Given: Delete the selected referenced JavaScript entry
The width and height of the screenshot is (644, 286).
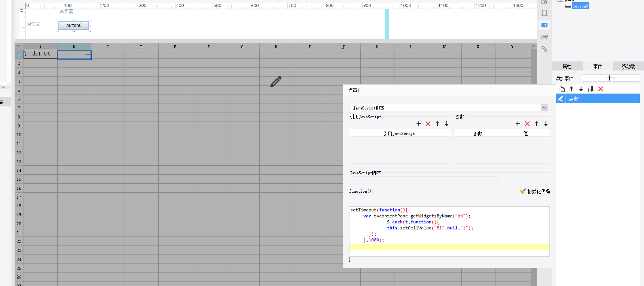Looking at the screenshot, I should tap(428, 124).
